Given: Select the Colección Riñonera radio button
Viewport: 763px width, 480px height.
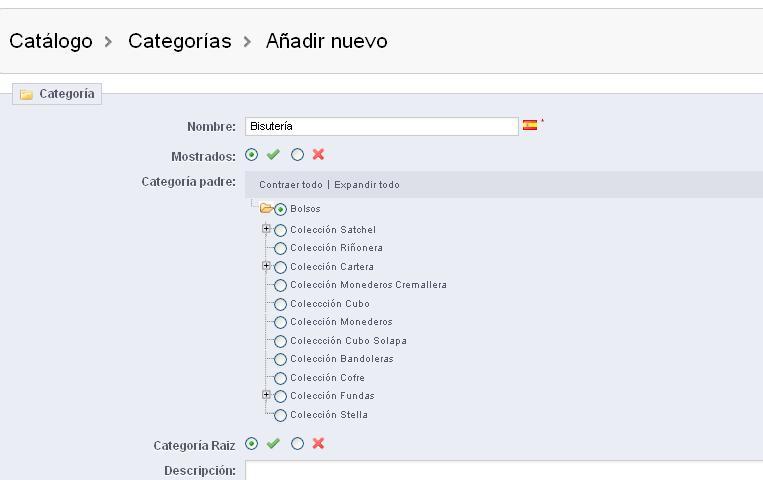Looking at the screenshot, I should click(280, 248).
